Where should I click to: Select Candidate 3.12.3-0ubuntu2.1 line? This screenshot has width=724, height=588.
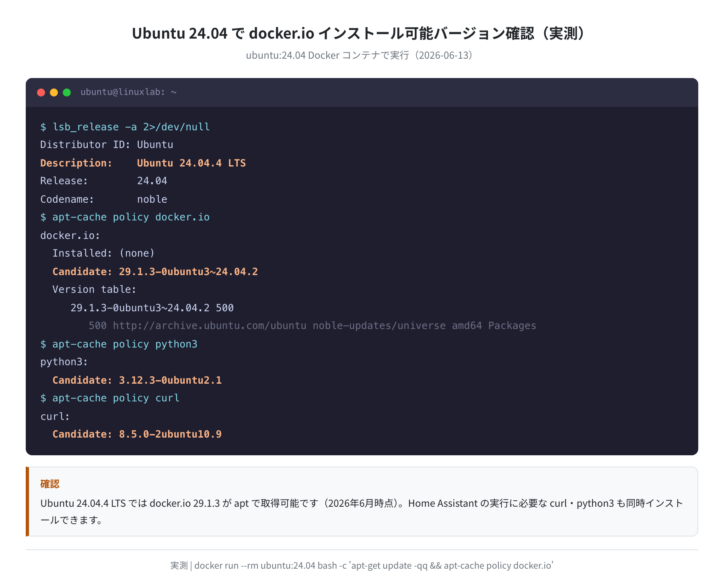tap(137, 380)
